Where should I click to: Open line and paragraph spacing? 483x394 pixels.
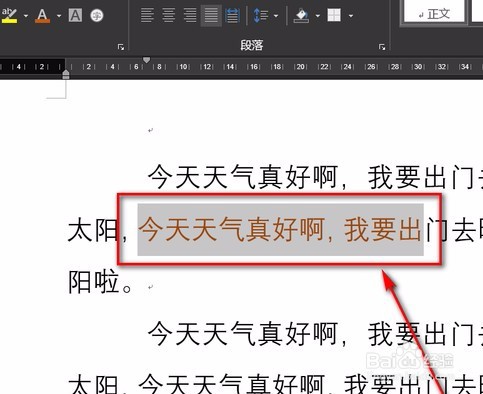[261, 15]
